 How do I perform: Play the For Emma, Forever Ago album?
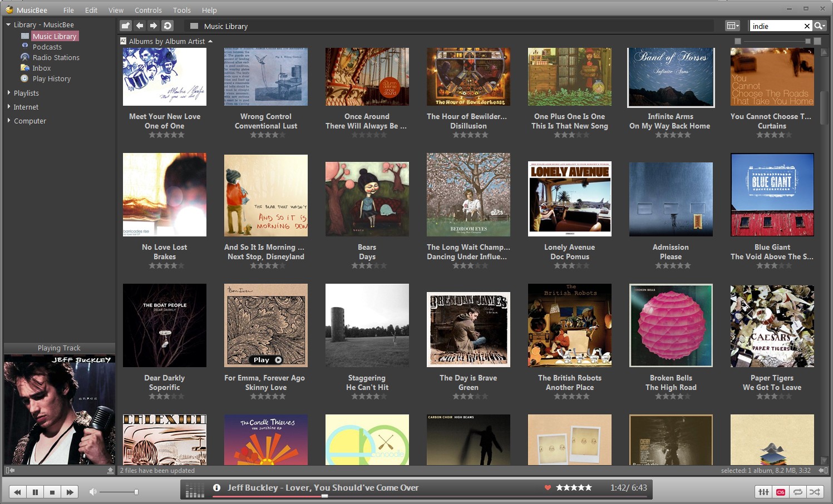[x=266, y=359]
